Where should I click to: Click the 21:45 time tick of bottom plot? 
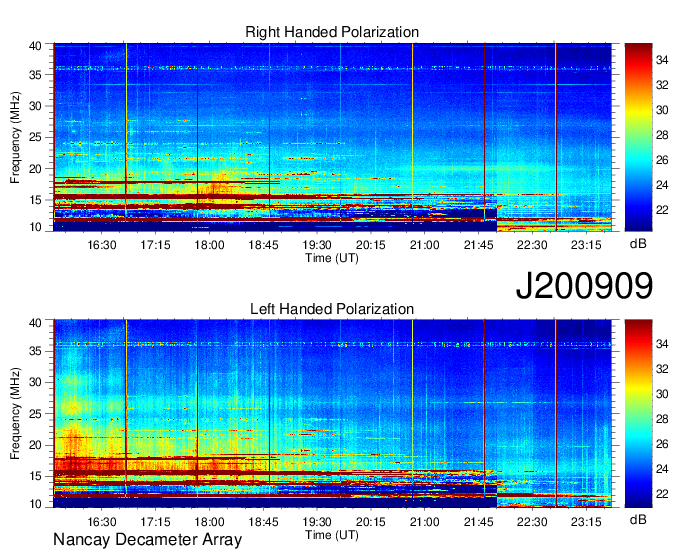478,522
